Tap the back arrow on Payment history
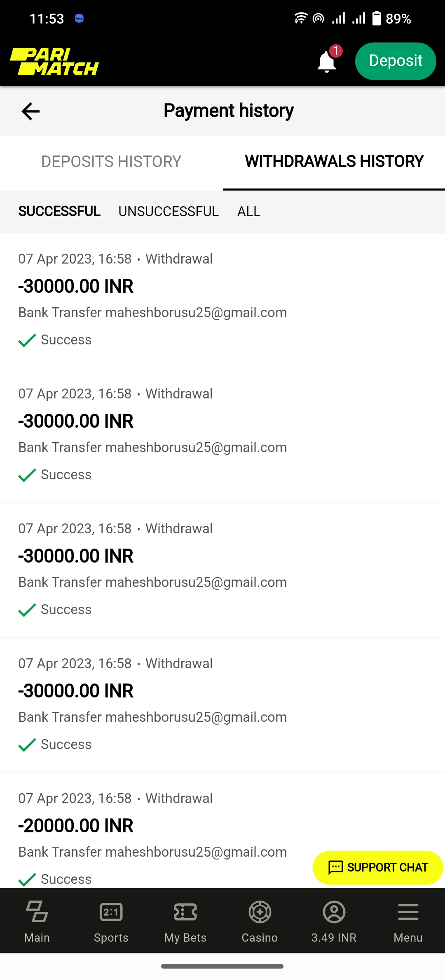Image resolution: width=445 pixels, height=980 pixels. (x=30, y=111)
